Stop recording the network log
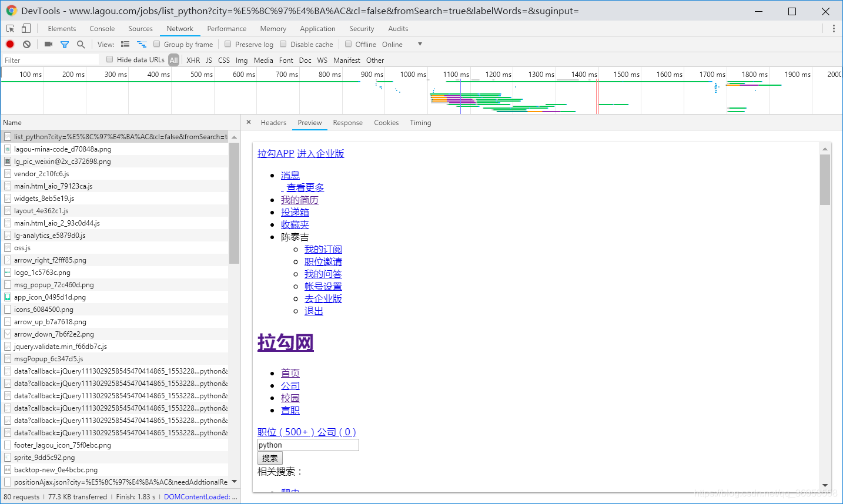This screenshot has width=843, height=504. [10, 44]
